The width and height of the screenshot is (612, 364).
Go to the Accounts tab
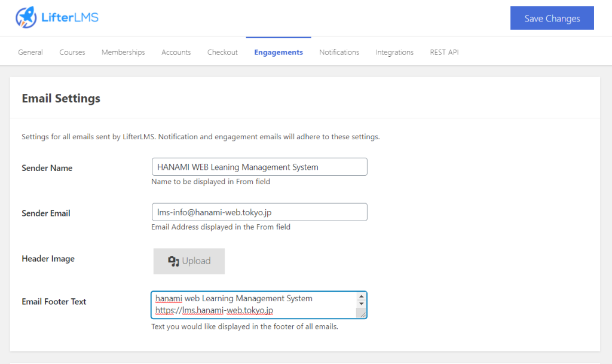[176, 52]
